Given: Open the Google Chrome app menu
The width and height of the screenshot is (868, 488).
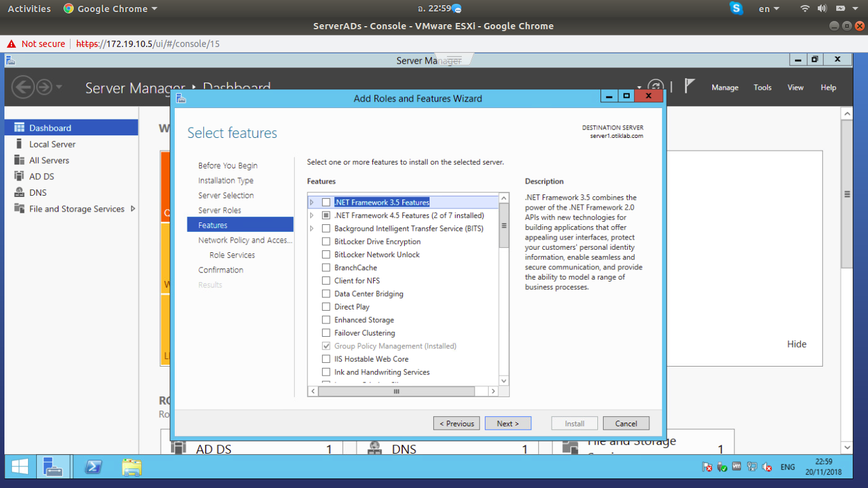Looking at the screenshot, I should (x=110, y=9).
